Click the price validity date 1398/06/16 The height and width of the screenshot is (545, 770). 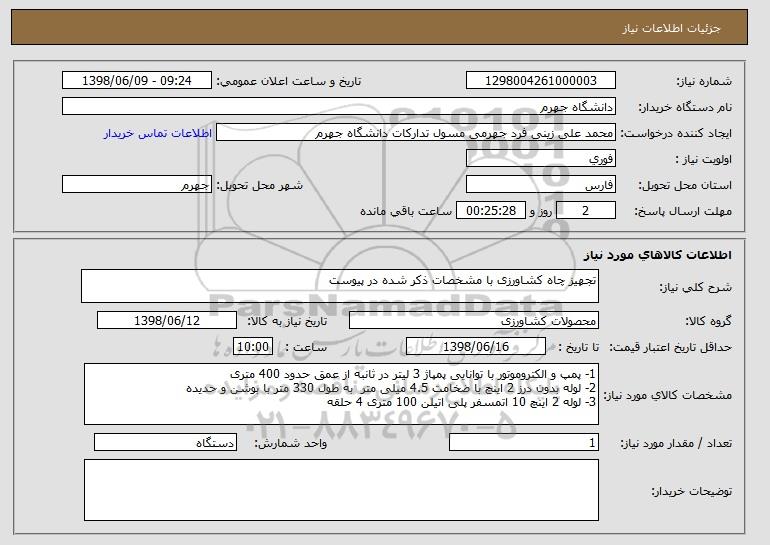tap(476, 347)
